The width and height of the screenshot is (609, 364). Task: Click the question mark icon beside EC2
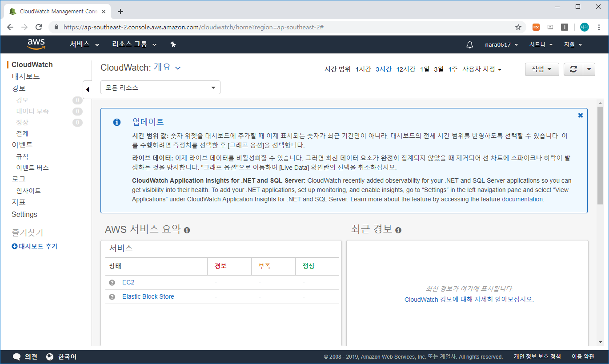(x=112, y=283)
